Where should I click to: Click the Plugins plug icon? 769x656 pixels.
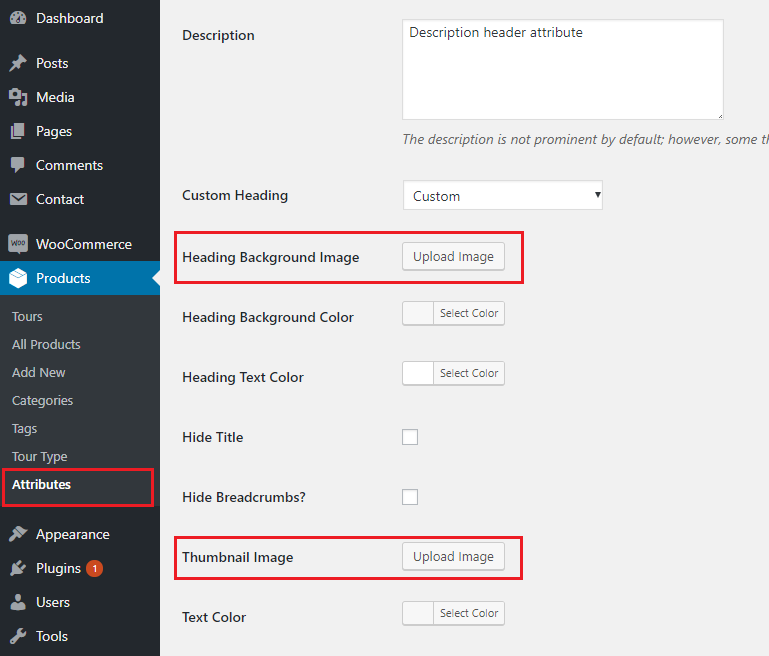[x=18, y=568]
